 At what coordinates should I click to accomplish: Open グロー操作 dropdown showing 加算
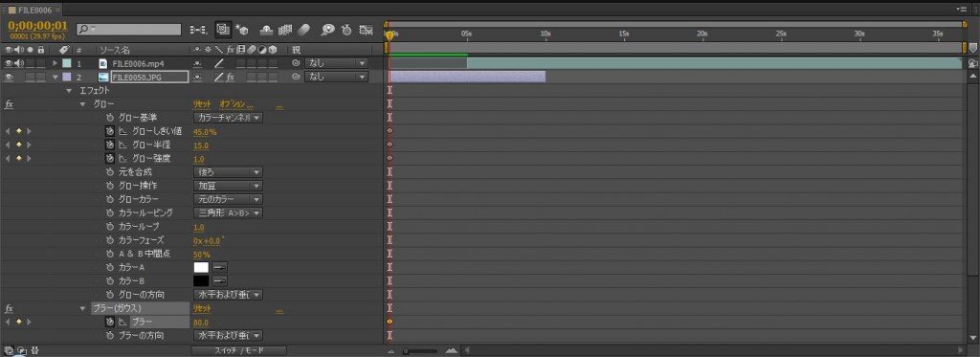(228, 186)
